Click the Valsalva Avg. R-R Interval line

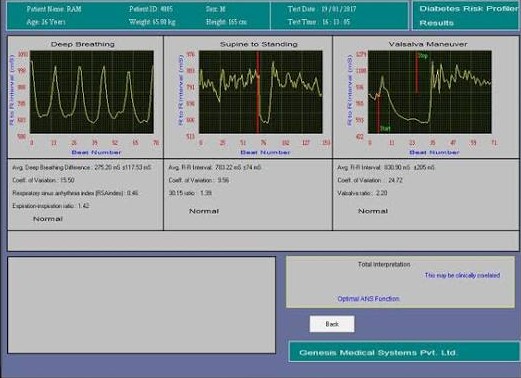coord(386,167)
